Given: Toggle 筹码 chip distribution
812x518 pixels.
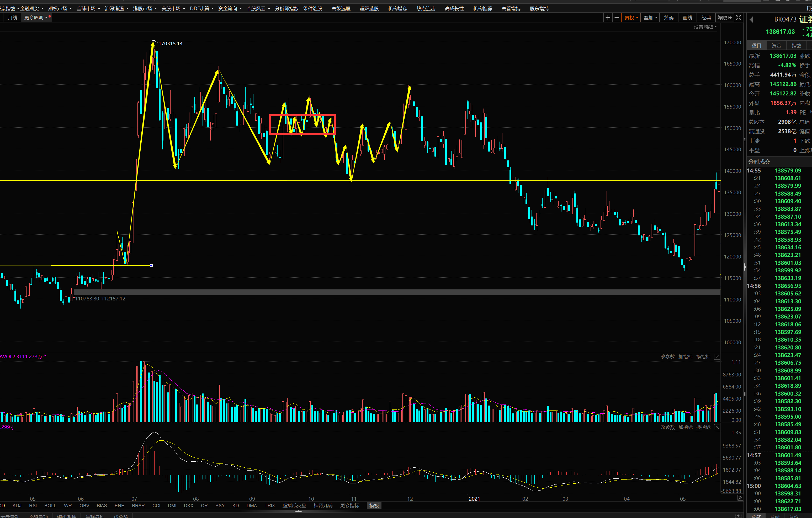Looking at the screenshot, I should tap(669, 18).
